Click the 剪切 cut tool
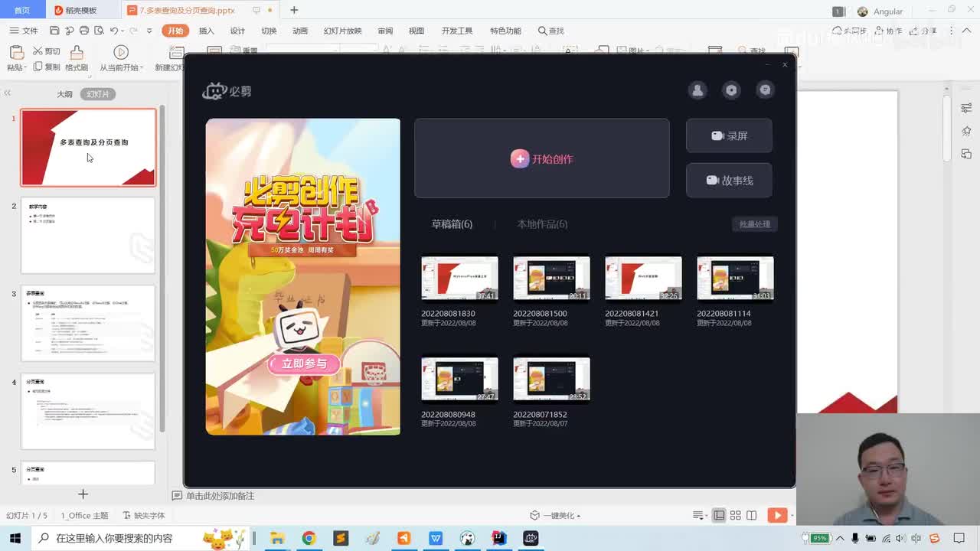The image size is (980, 551). pos(46,51)
